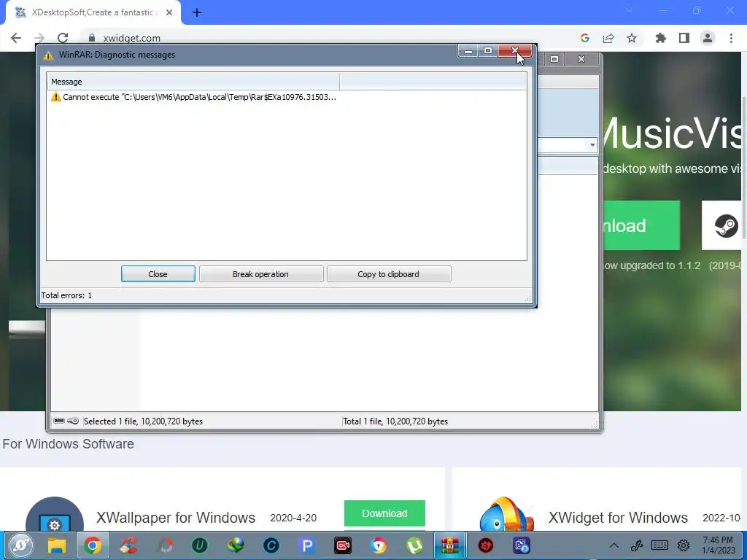
Task: Close the XDesktopSoft browser tab
Action: tap(169, 13)
